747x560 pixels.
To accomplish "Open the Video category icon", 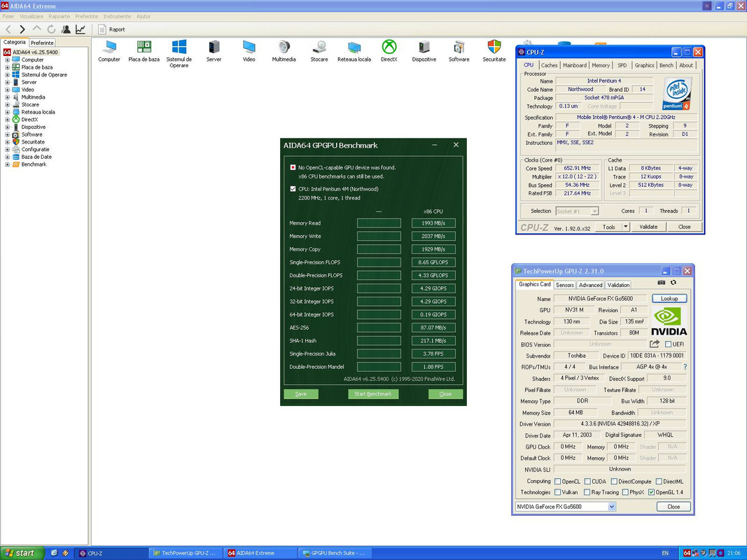I will (x=249, y=51).
